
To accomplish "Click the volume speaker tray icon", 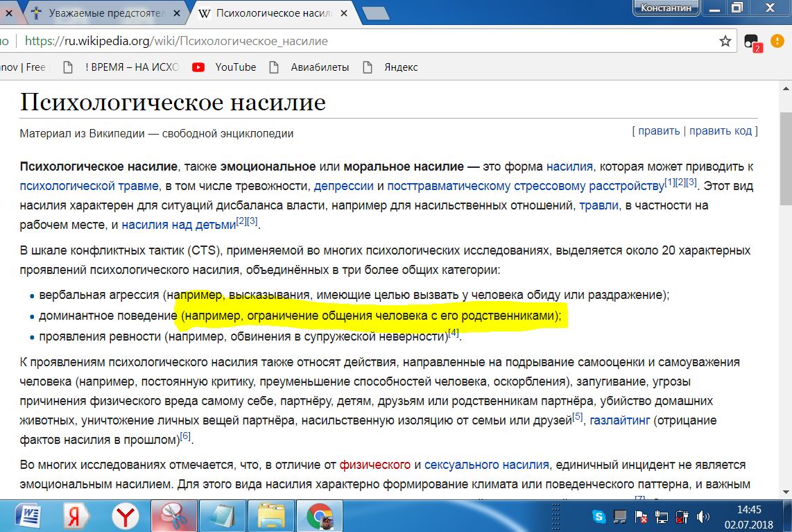I will [x=703, y=516].
